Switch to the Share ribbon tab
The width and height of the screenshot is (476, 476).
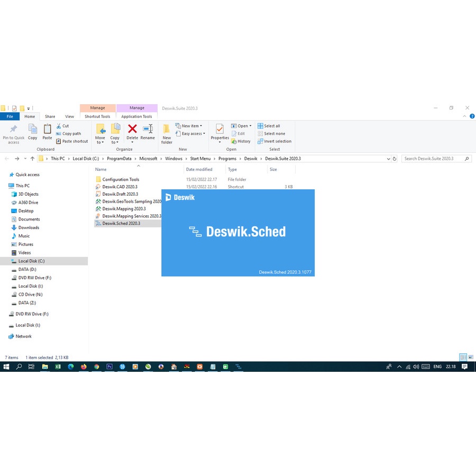point(50,116)
